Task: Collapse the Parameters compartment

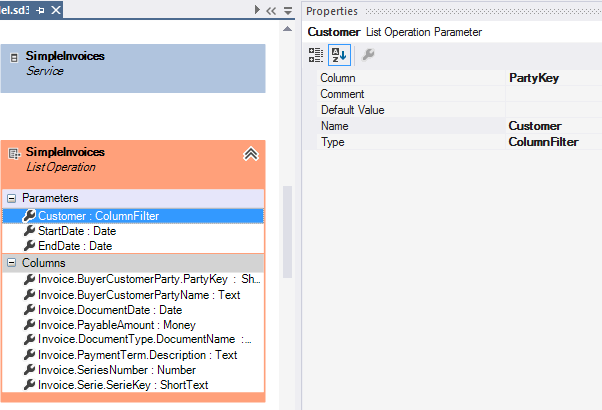Action: pos(12,198)
